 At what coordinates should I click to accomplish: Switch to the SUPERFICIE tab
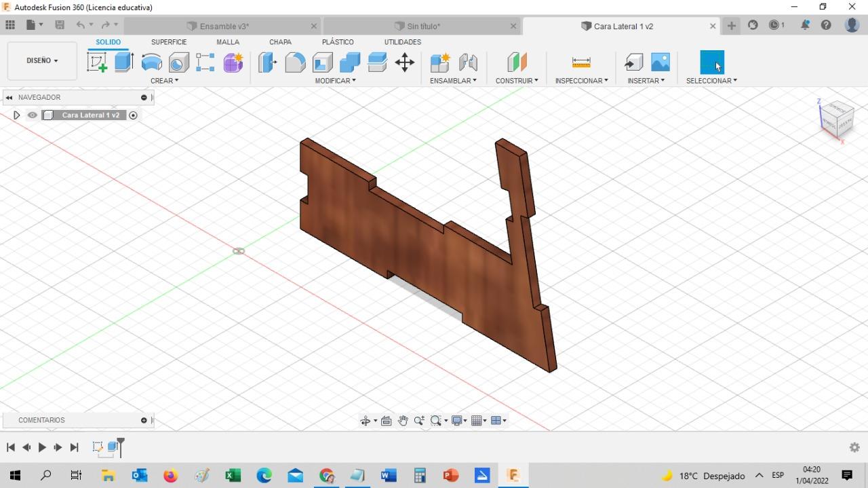click(x=169, y=42)
